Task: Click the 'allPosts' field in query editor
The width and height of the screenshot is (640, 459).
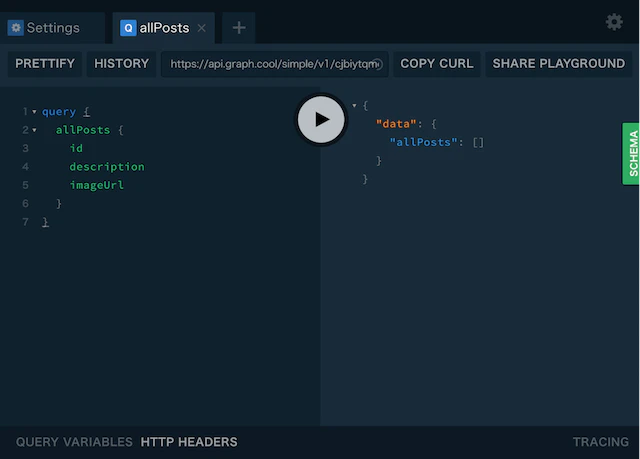Action: [83, 130]
